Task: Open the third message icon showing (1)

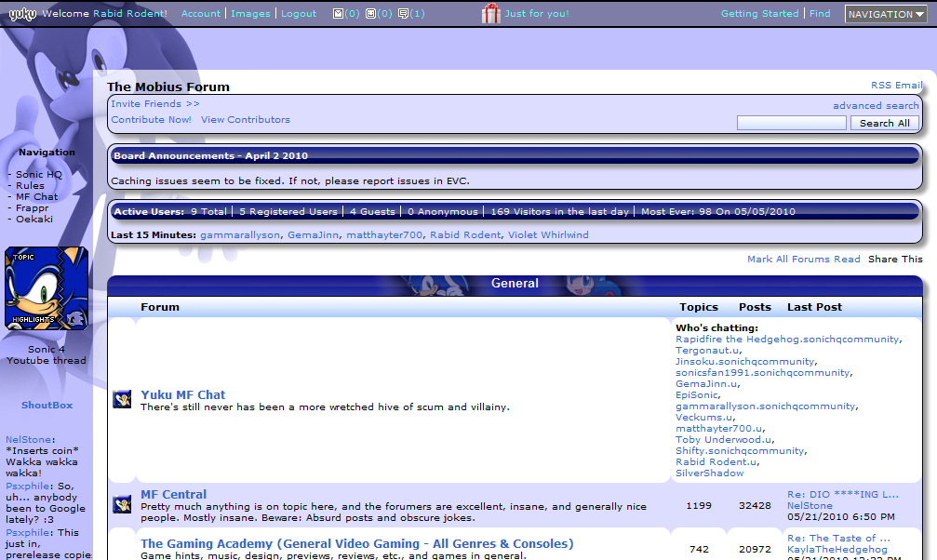Action: (403, 14)
